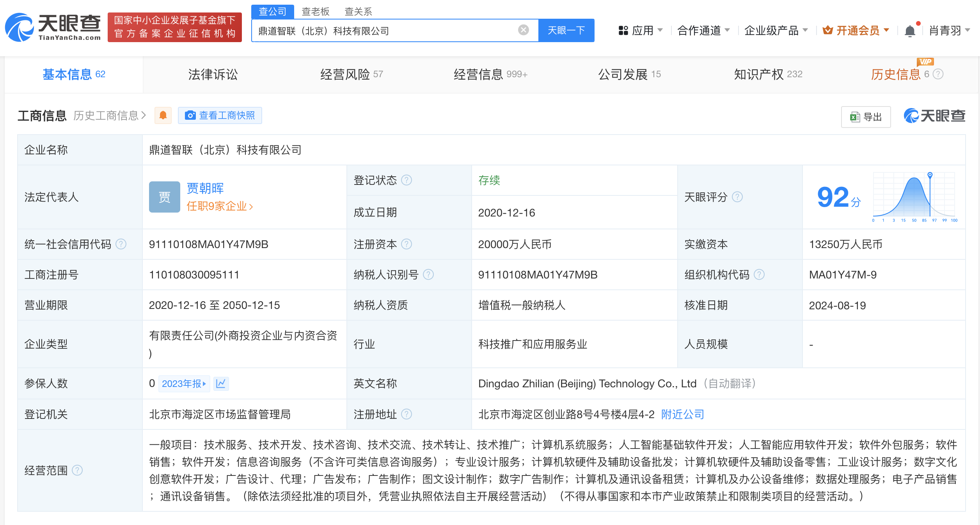Open the 肖青羽 account menu
Screen dimensions: 980x525
point(947,30)
